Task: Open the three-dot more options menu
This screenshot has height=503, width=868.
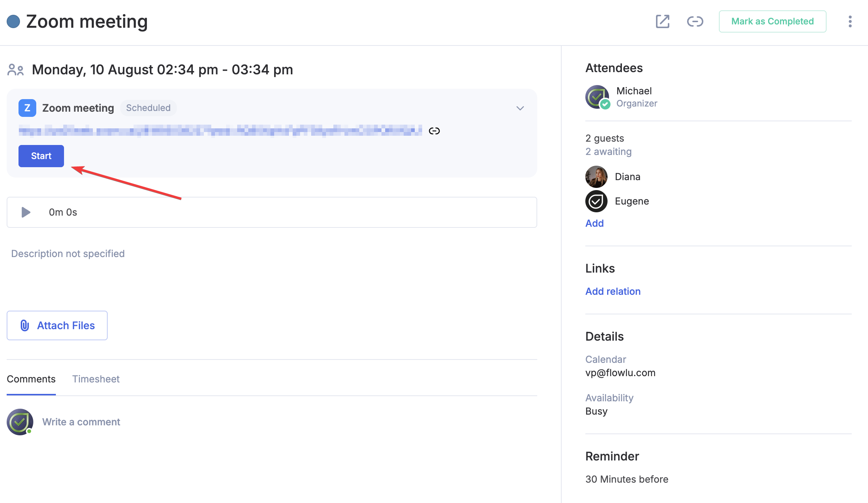Action: 850,21
